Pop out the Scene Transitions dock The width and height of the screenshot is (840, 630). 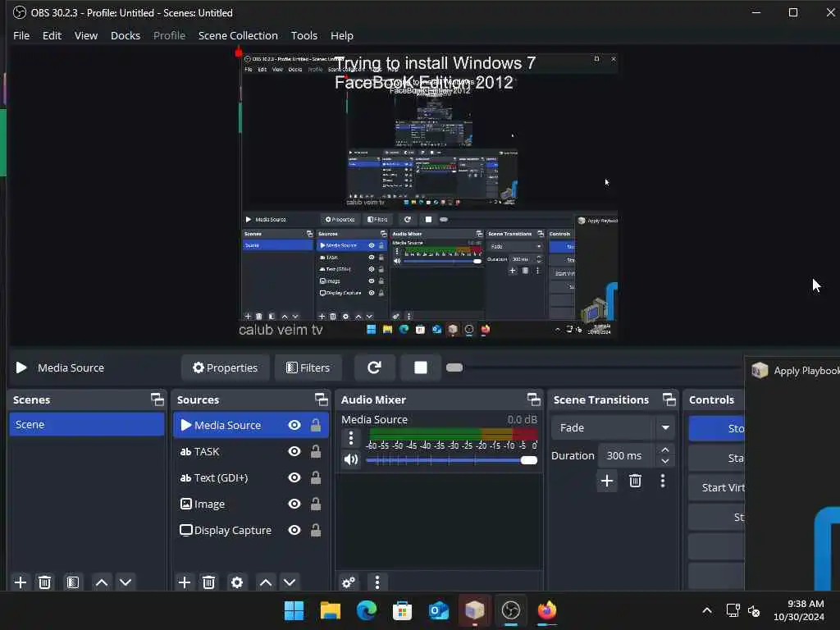tap(669, 399)
